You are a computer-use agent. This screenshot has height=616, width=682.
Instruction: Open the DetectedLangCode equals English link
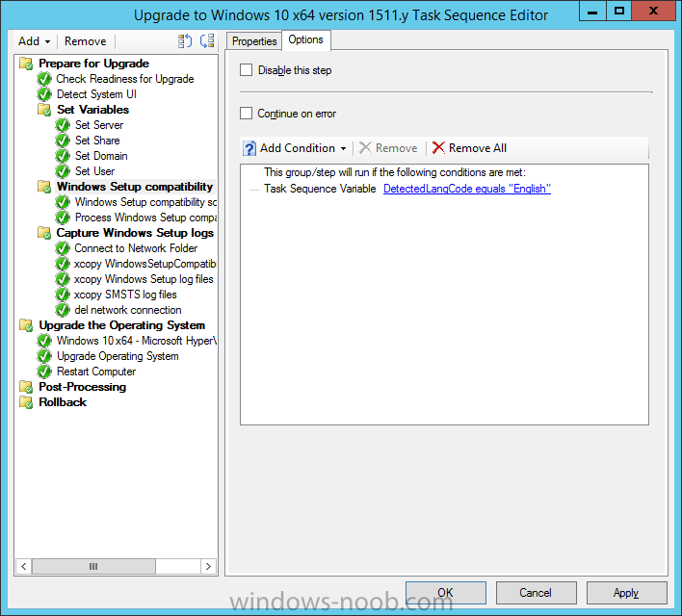[466, 189]
